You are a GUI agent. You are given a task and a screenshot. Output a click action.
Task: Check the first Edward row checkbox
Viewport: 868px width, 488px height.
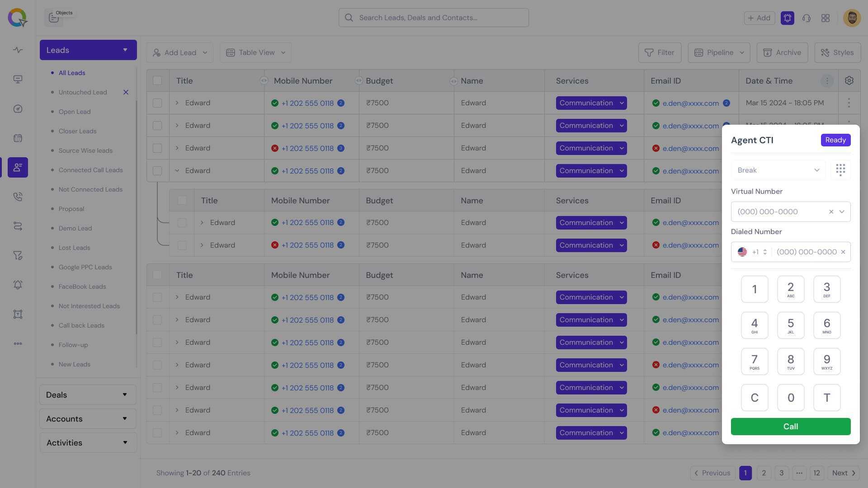(x=157, y=103)
